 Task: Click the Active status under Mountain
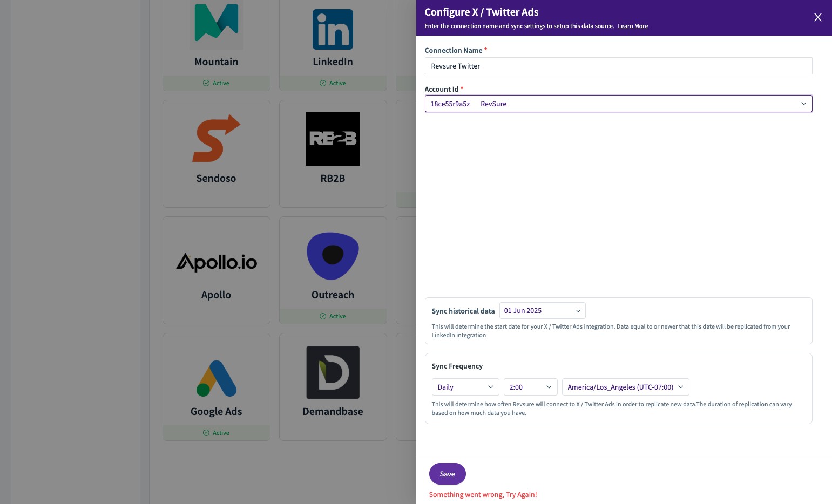point(216,83)
